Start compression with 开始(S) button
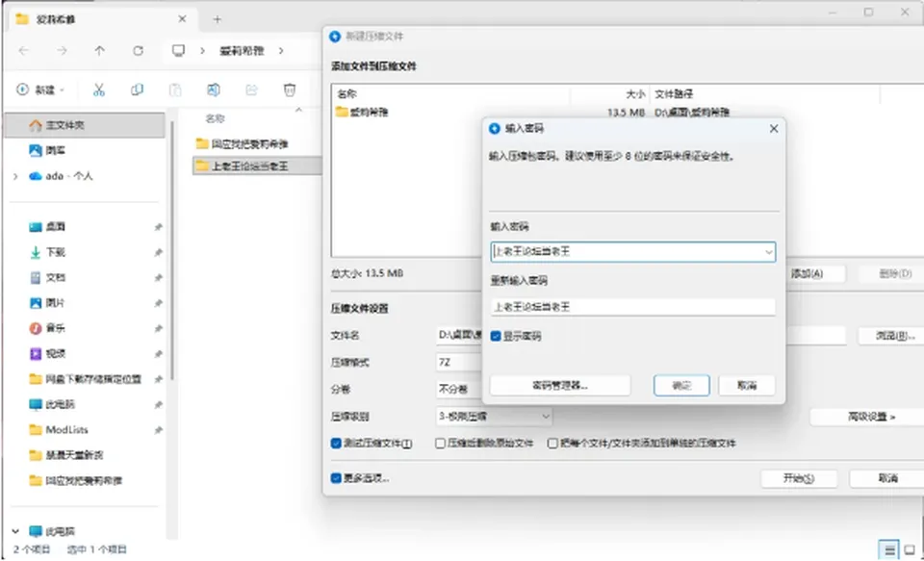 point(799,478)
